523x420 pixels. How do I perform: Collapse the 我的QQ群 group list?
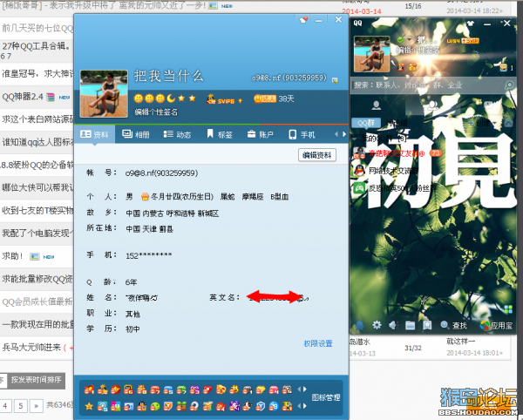pos(355,138)
